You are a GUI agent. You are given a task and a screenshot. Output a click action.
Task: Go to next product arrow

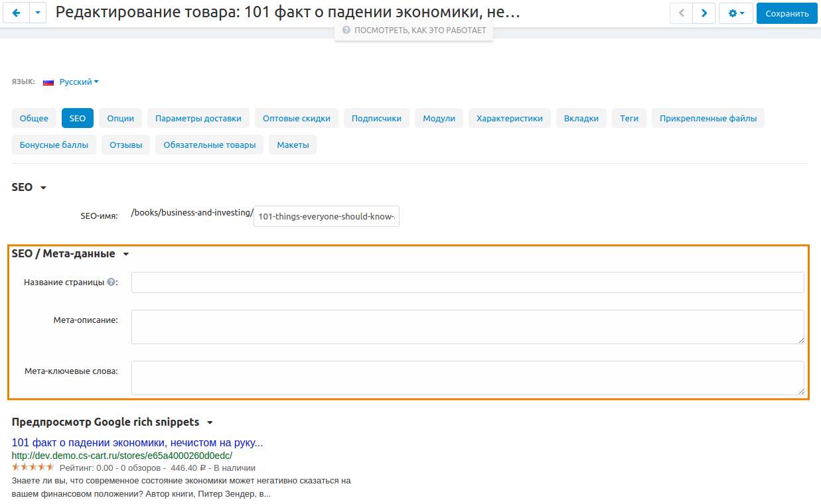(x=704, y=13)
